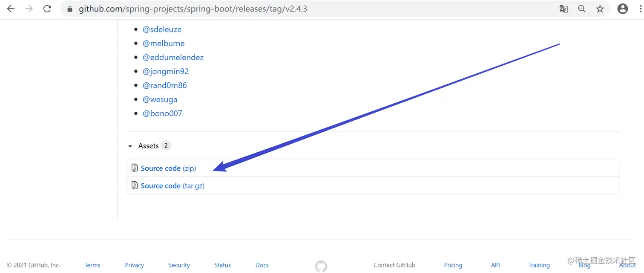The image size is (644, 273).
Task: Click Contact GitHub in the footer
Action: (x=394, y=265)
